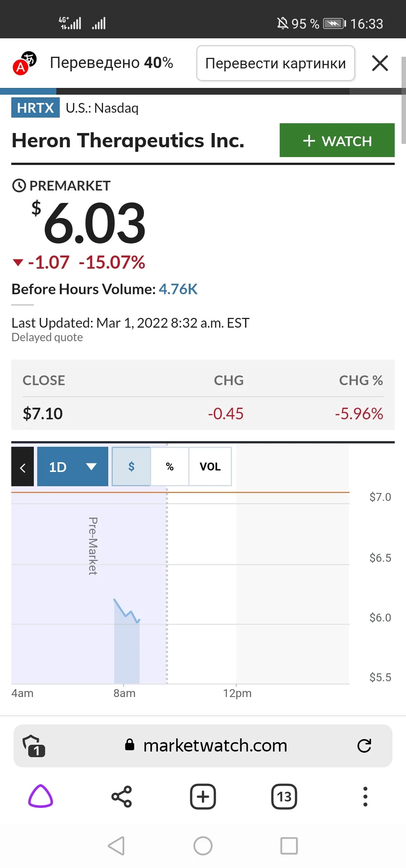
Task: Close the translation banner
Action: point(380,63)
